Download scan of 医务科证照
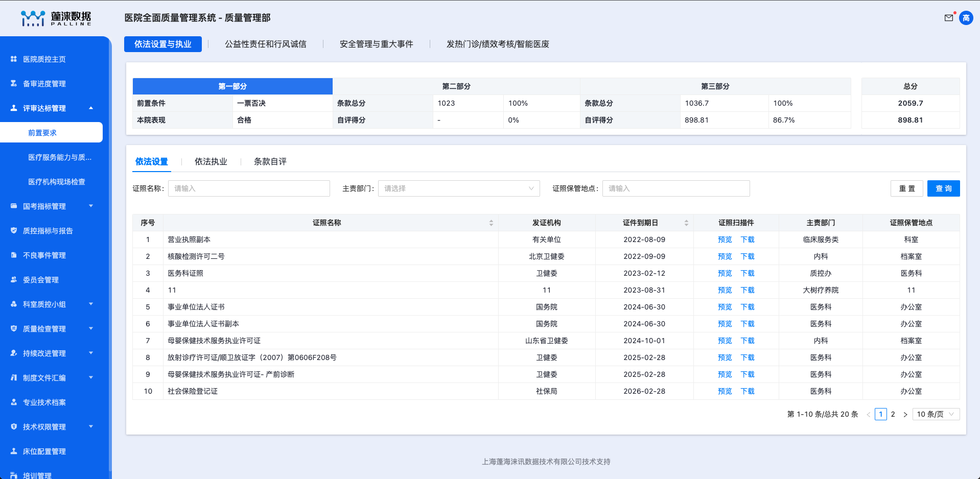Image resolution: width=980 pixels, height=479 pixels. pyautogui.click(x=748, y=273)
